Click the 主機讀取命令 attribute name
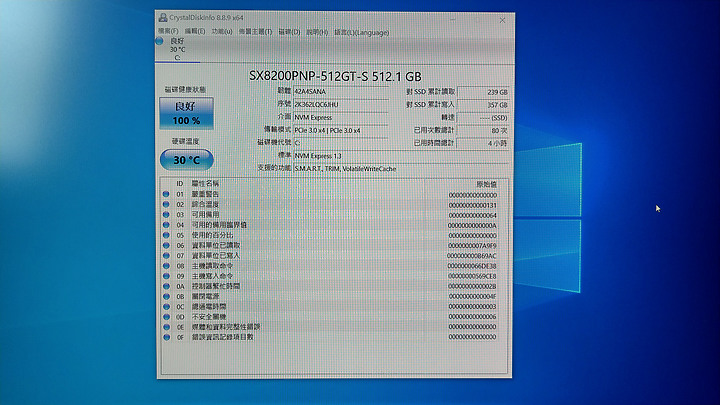720x405 pixels. tap(212, 265)
